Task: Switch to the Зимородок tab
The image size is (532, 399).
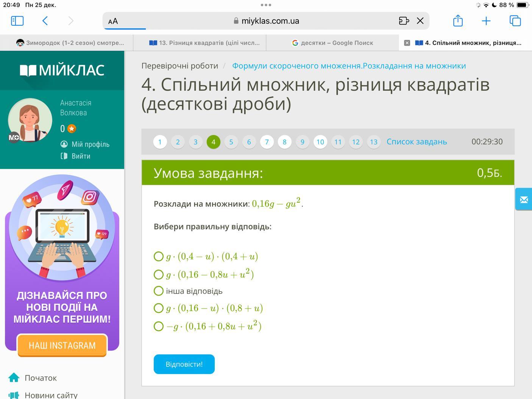Action: tap(70, 43)
